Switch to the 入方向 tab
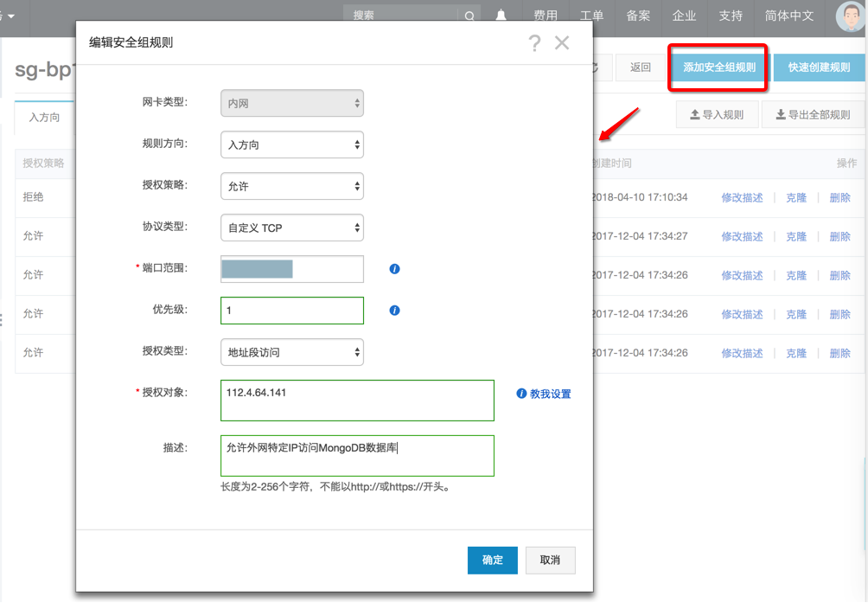Image resolution: width=868 pixels, height=603 pixels. tap(44, 118)
